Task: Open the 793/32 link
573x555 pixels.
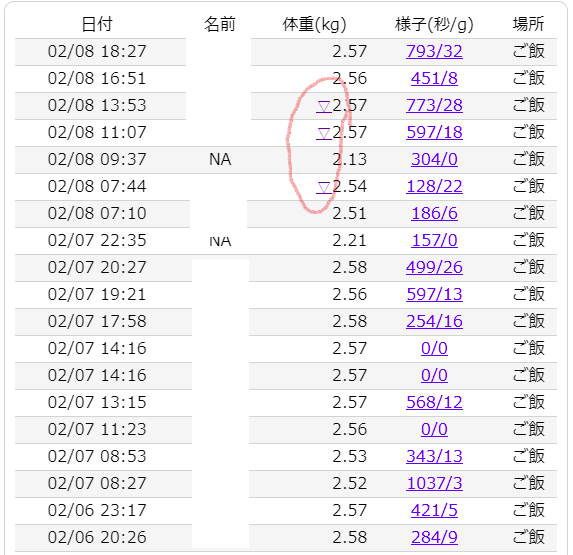Action: click(434, 51)
